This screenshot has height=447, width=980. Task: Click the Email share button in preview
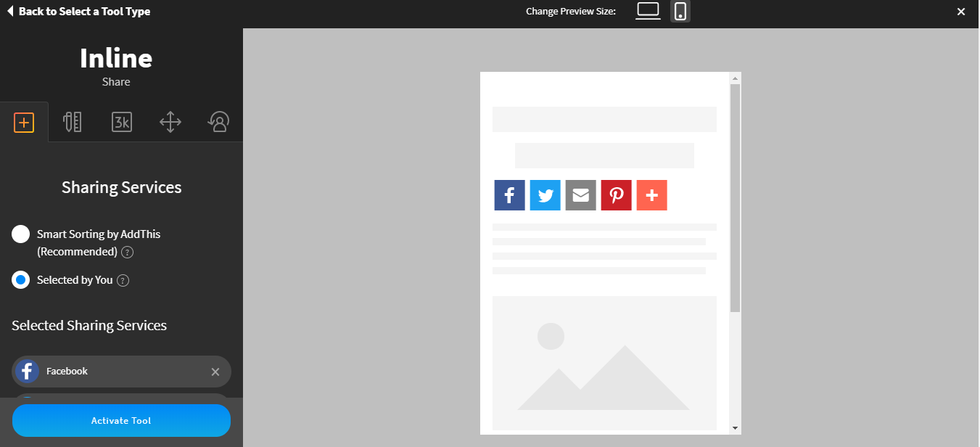tap(581, 195)
